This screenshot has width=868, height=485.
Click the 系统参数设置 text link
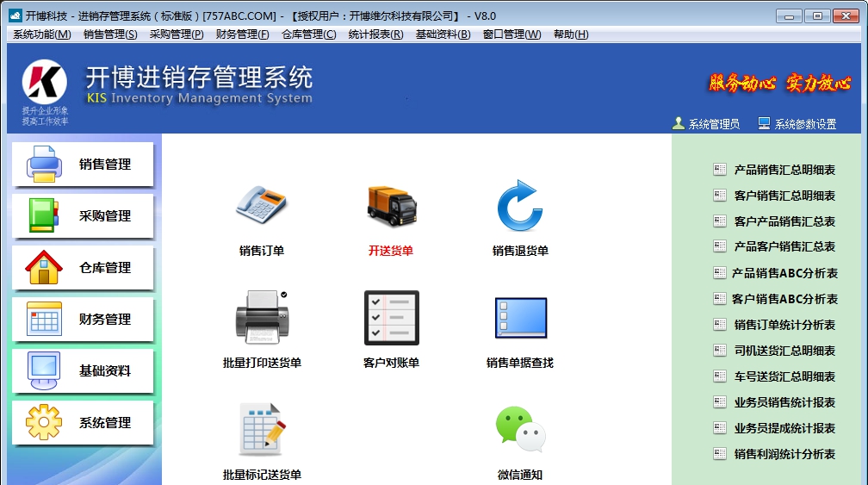(x=805, y=124)
